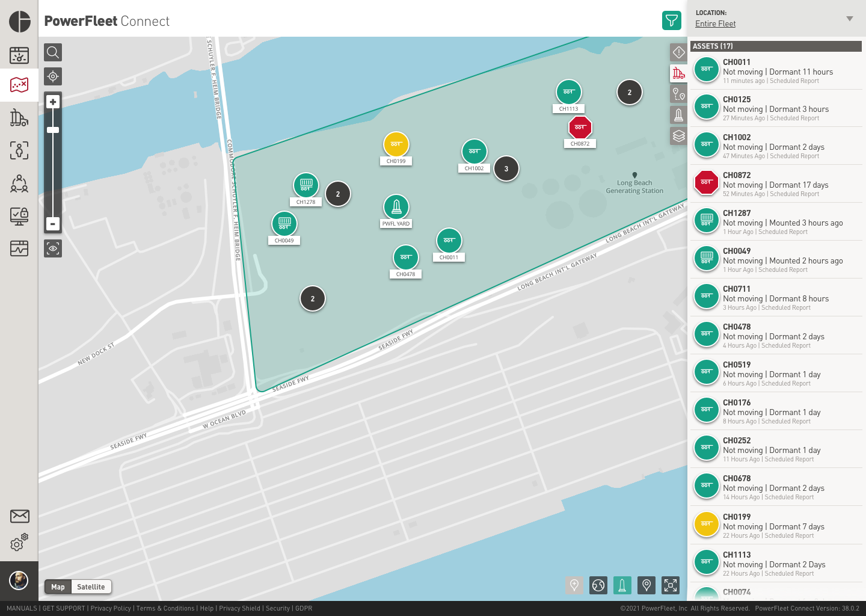Open the messages envelope icon
The width and height of the screenshot is (866, 616).
click(x=19, y=516)
